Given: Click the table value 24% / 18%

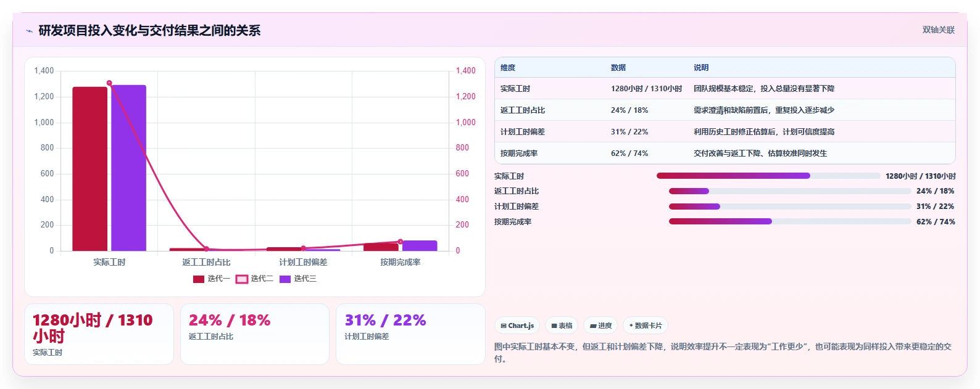Looking at the screenshot, I should point(629,110).
